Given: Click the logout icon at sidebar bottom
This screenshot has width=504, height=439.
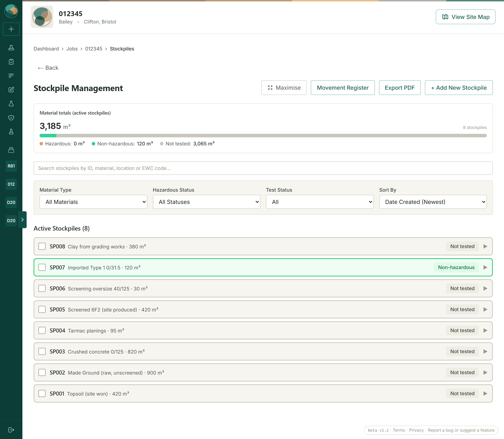Looking at the screenshot, I should (11, 430).
